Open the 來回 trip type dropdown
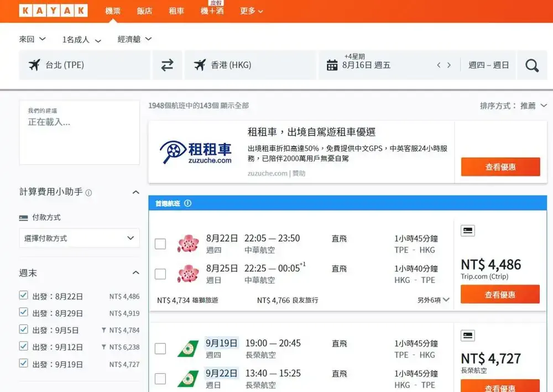The image size is (553, 392). click(33, 39)
